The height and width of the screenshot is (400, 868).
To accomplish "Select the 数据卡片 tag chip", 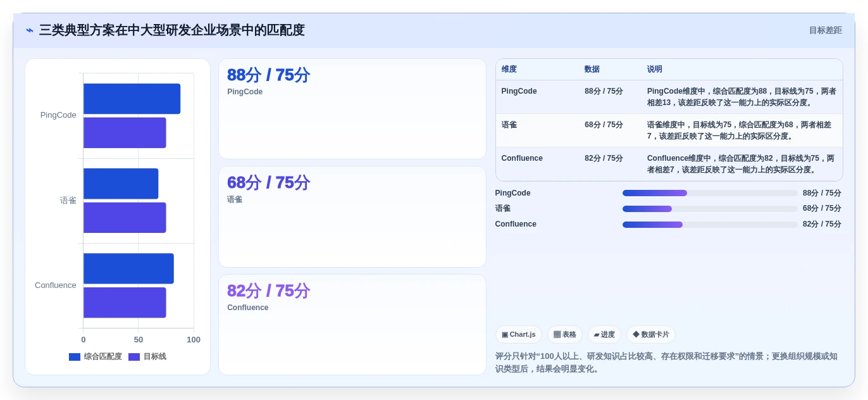I will [650, 334].
